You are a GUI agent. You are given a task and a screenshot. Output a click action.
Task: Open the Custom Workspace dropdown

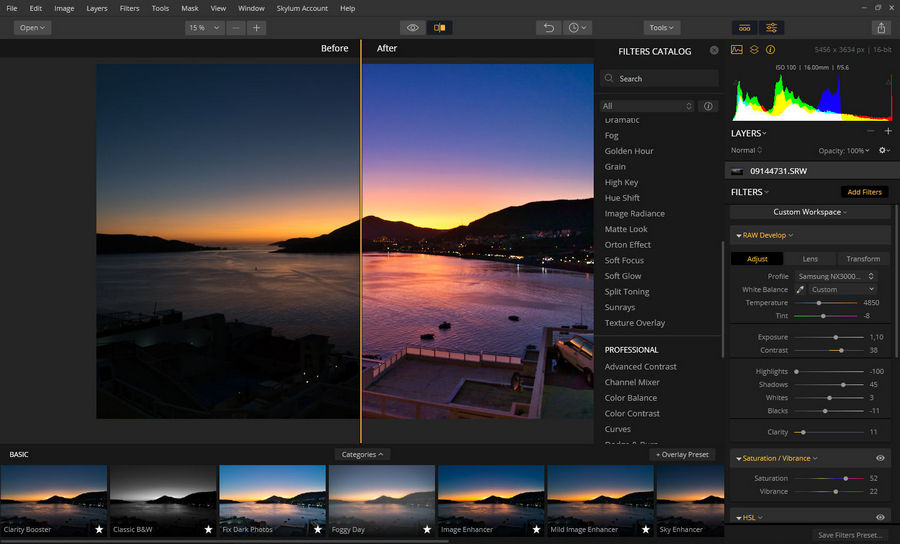[x=809, y=212]
